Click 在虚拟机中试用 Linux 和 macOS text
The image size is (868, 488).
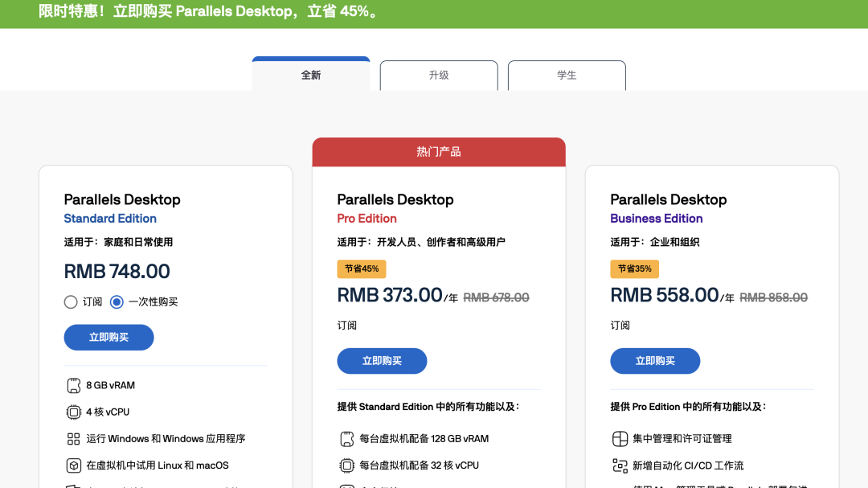coord(158,465)
